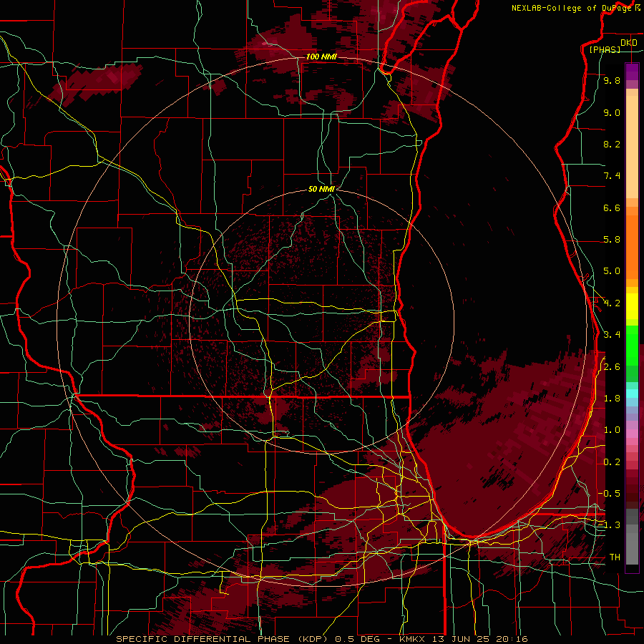Click the 0.2 scale value
This screenshot has height=644, width=644.
coord(612,462)
